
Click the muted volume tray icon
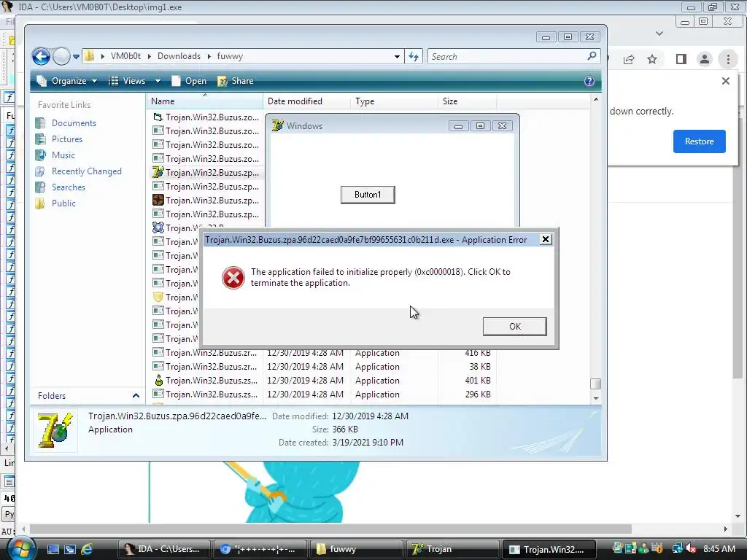[690, 549]
